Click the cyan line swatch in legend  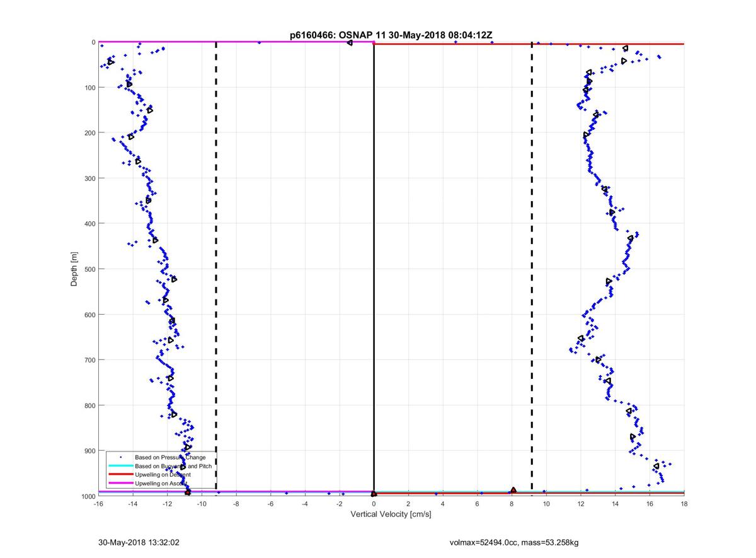(120, 465)
